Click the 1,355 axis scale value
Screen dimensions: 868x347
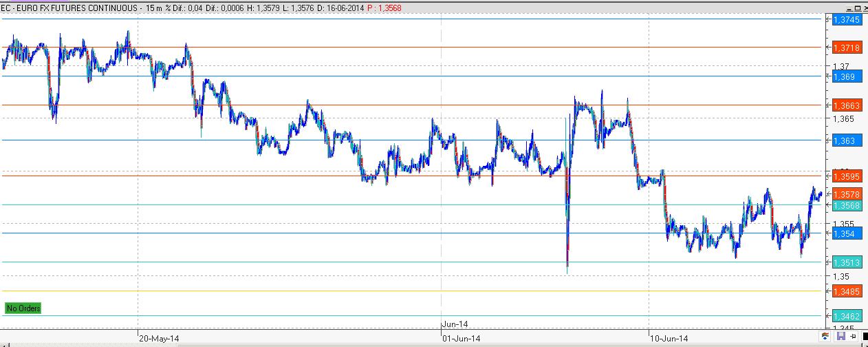tap(843, 223)
